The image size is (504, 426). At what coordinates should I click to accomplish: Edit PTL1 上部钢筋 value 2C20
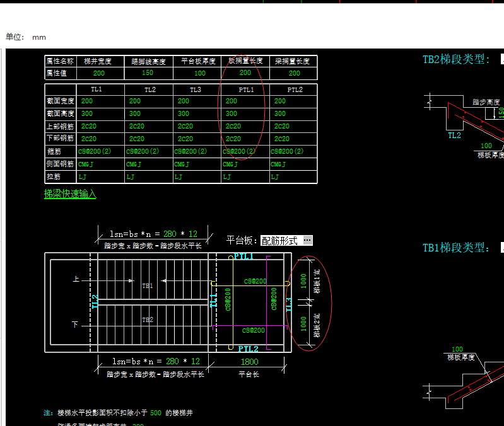[233, 127]
